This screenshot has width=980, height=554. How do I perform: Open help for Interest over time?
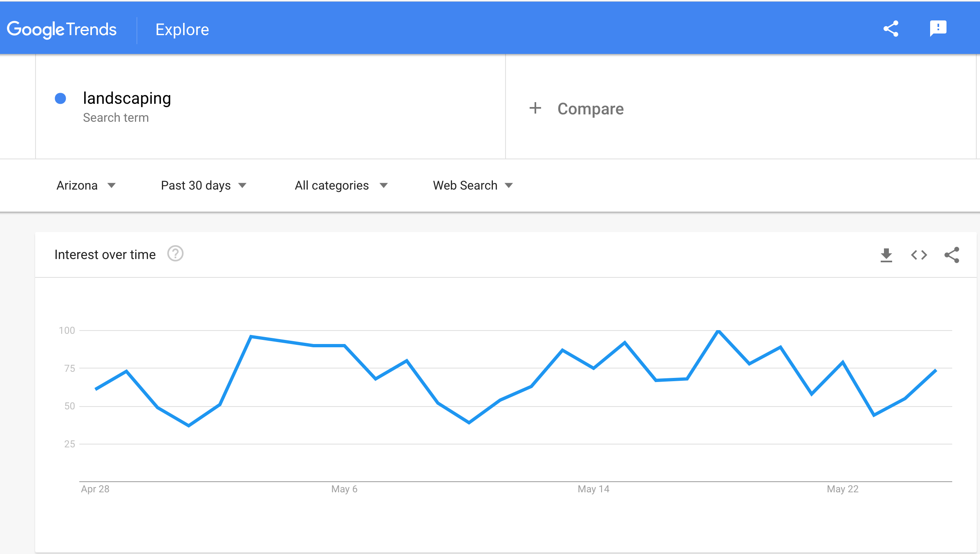(175, 254)
